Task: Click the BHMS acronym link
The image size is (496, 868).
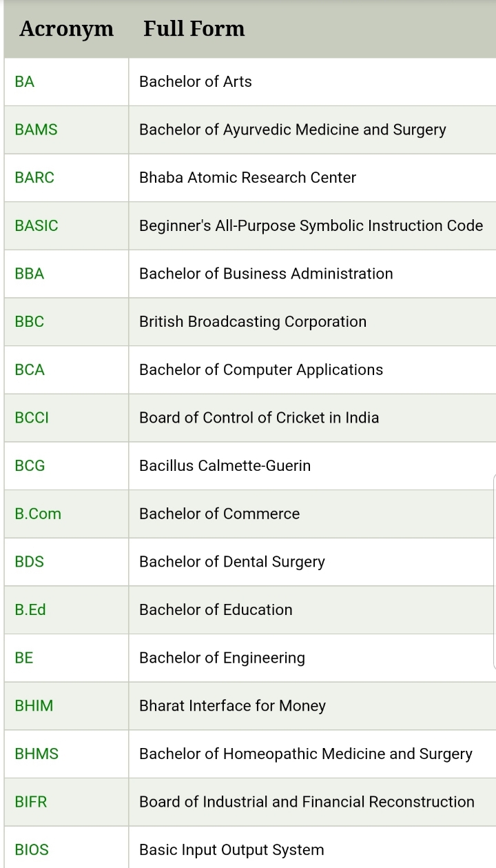Action: click(x=37, y=754)
